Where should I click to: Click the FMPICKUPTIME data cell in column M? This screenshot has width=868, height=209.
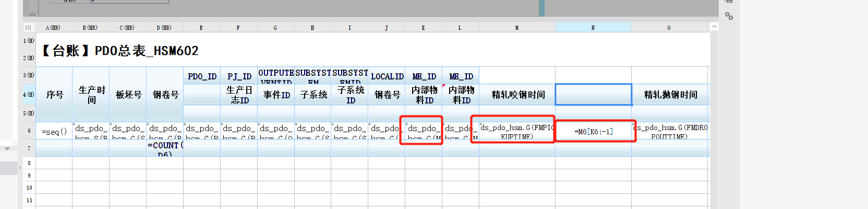pyautogui.click(x=517, y=131)
